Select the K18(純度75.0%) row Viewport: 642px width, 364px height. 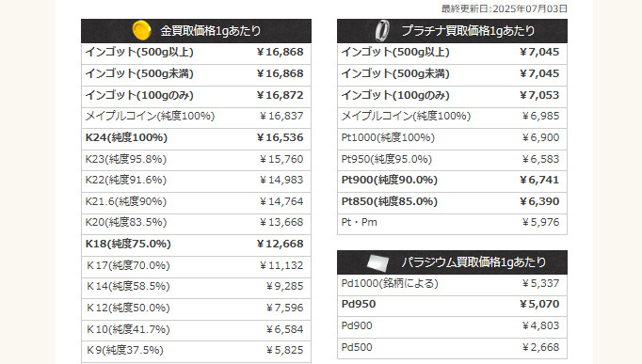pyautogui.click(x=196, y=245)
